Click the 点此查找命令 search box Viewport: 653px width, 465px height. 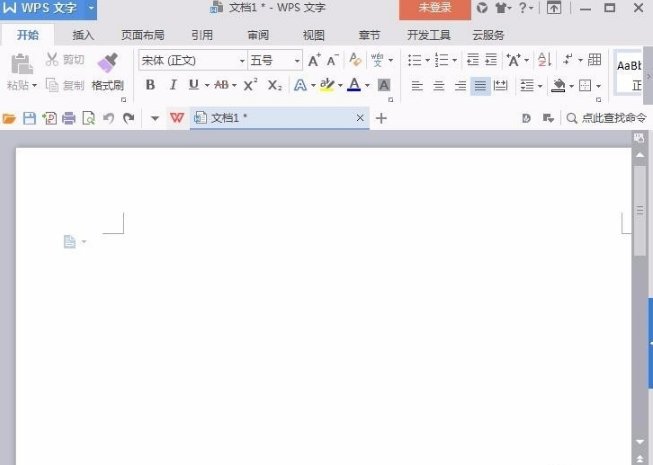tap(607, 118)
